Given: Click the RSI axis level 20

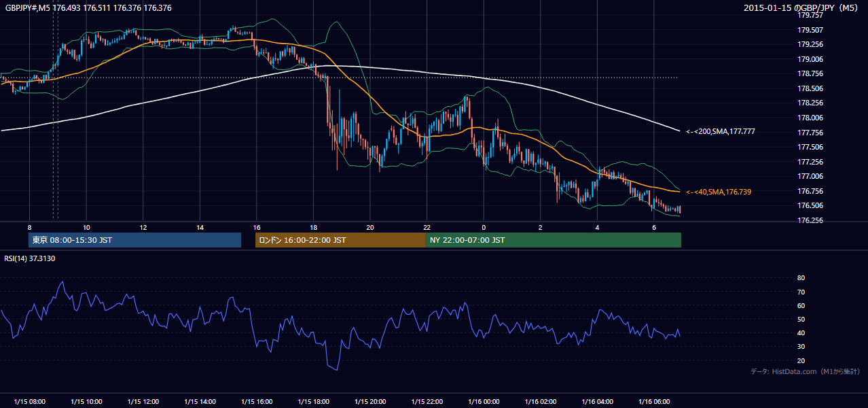Looking at the screenshot, I should 801,360.
